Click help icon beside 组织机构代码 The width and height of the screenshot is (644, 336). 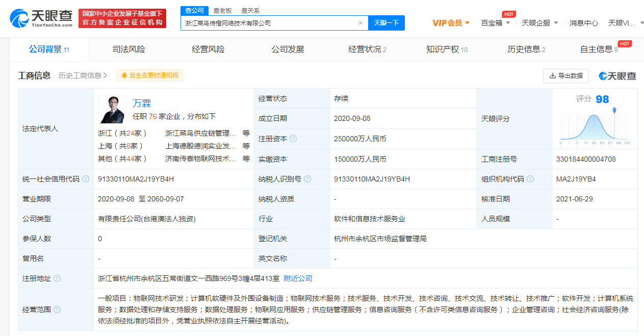pos(530,179)
